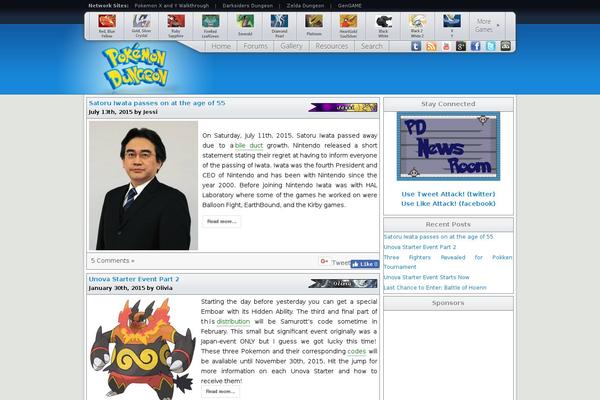Image resolution: width=600 pixels, height=400 pixels.
Task: Open Pokemon X and Y Walkthrough network link
Action: click(172, 6)
